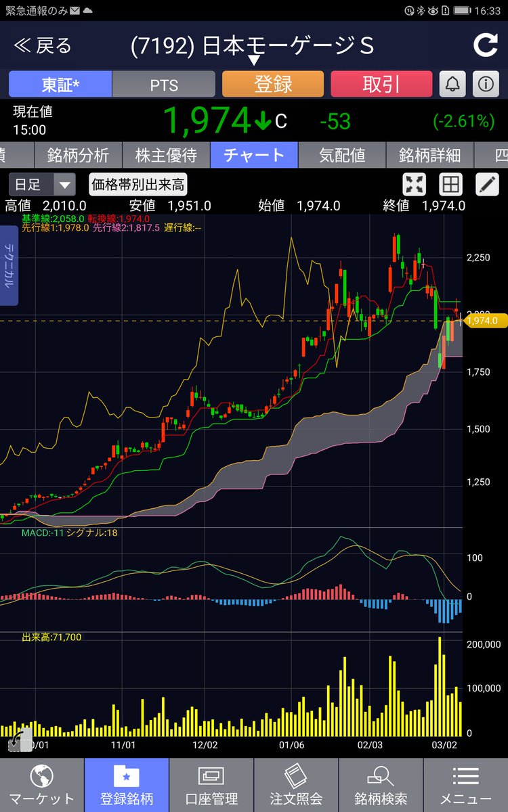508x812 pixels.
Task: Tap the (-2.61%) percent change
Action: (x=463, y=121)
